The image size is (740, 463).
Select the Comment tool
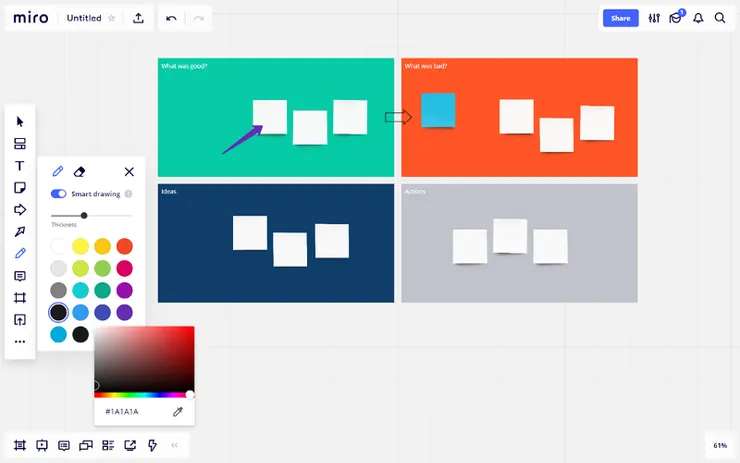coord(20,276)
